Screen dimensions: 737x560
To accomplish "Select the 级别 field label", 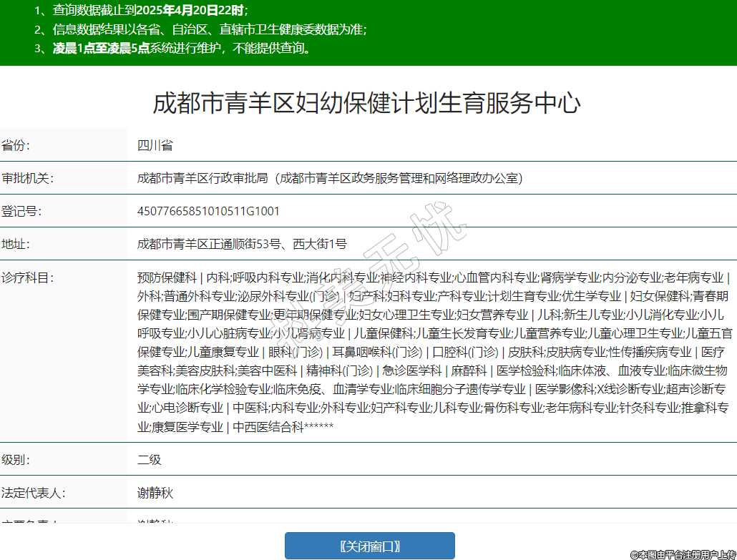I will (16, 460).
